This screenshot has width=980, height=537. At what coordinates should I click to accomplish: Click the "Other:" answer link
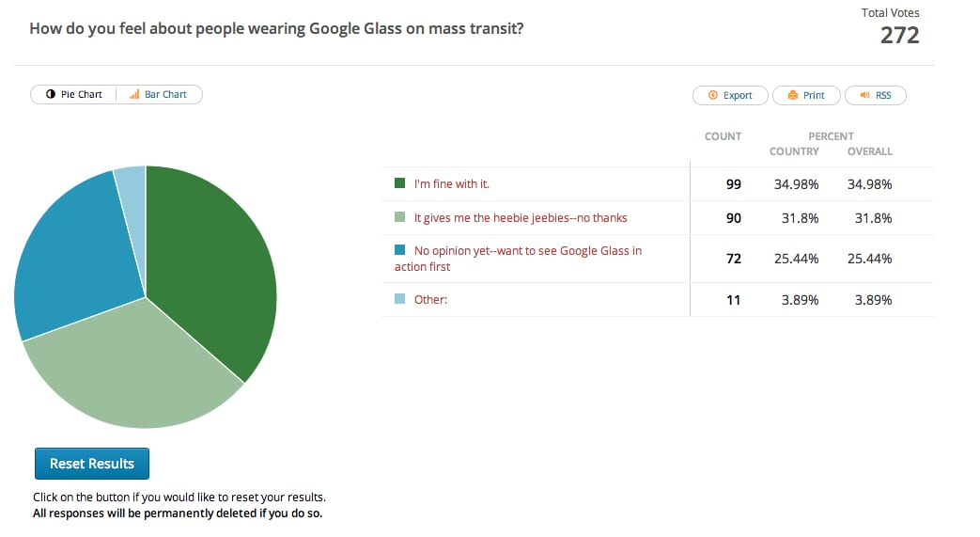(430, 300)
